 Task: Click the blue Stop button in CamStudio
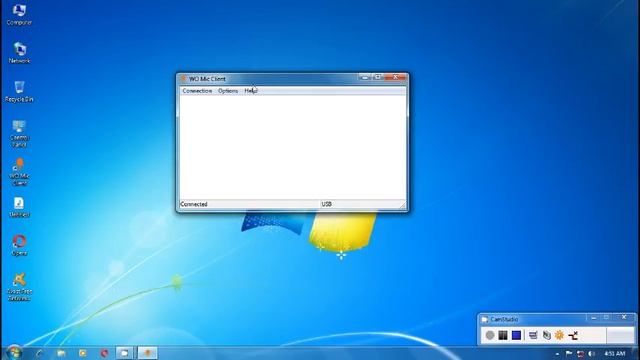[516, 335]
